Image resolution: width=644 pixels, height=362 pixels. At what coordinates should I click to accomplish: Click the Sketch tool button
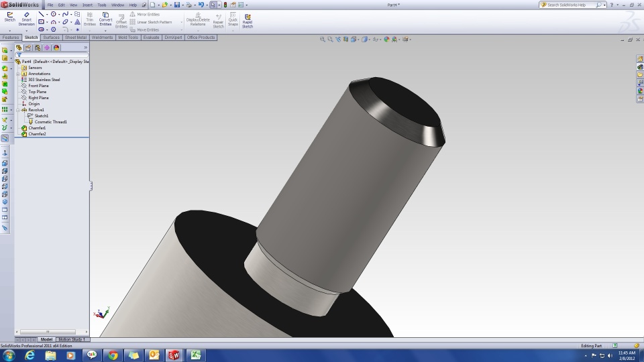coord(9,17)
